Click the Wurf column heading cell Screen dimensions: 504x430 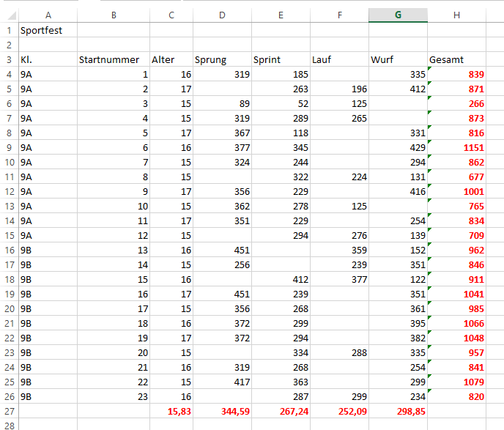click(x=398, y=60)
